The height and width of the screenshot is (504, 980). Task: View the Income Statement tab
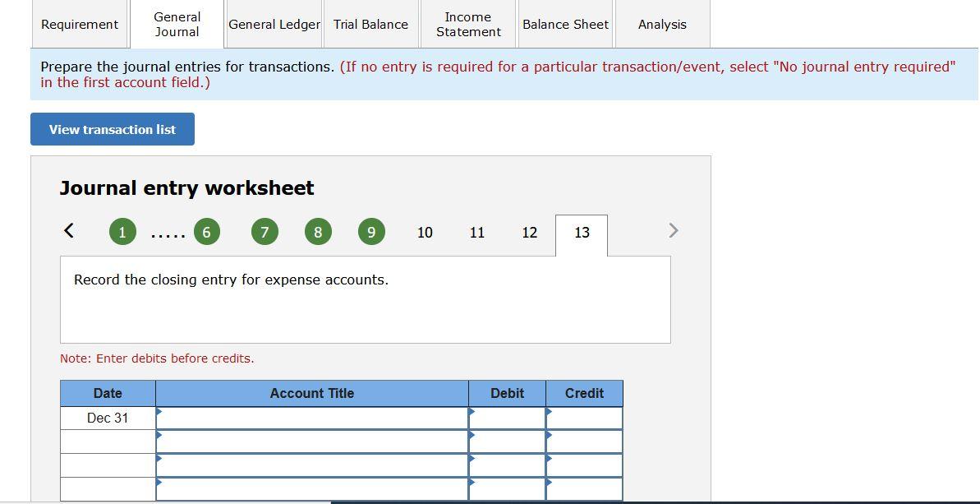click(467, 24)
